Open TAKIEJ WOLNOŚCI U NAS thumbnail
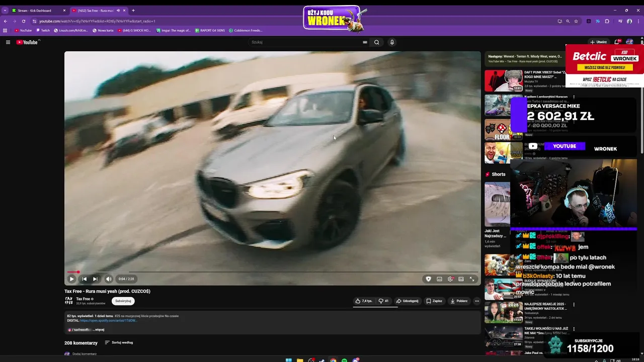Screen dimensions: 644x362 (503, 336)
